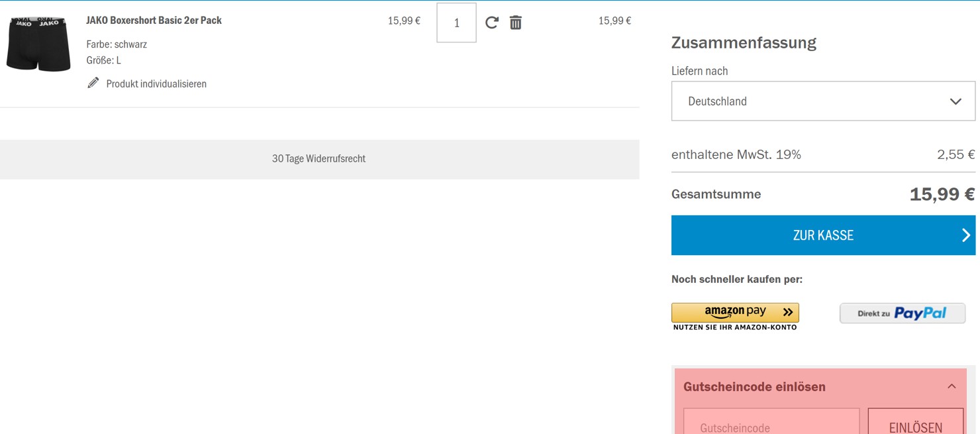980x434 pixels.
Task: Click the 30 Tage Widerrufsrecht banner
Action: [319, 159]
